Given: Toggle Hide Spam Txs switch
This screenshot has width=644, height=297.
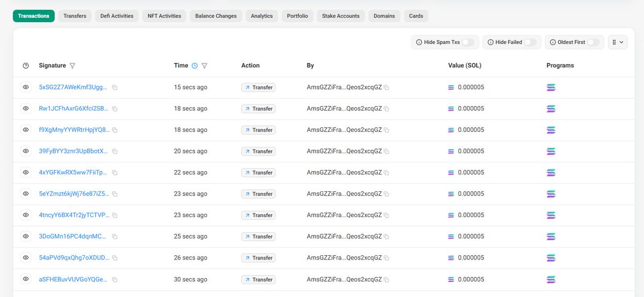Looking at the screenshot, I should point(468,42).
